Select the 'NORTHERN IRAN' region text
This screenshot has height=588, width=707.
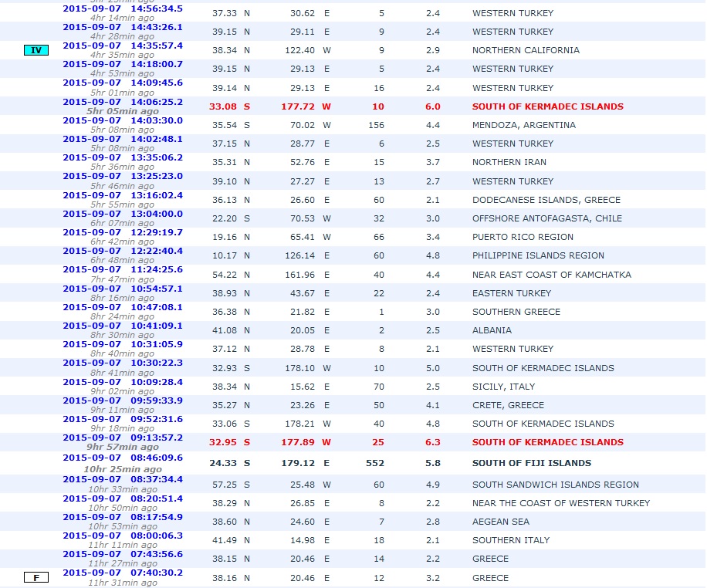click(509, 162)
